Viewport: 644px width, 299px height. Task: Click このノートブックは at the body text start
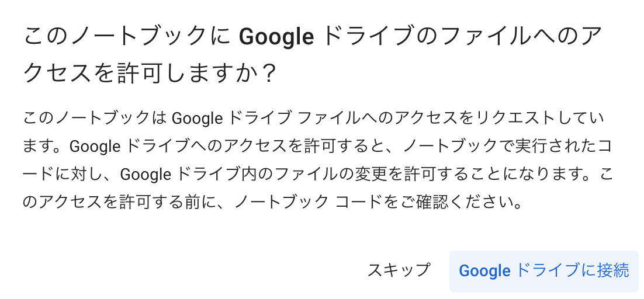coord(95,118)
